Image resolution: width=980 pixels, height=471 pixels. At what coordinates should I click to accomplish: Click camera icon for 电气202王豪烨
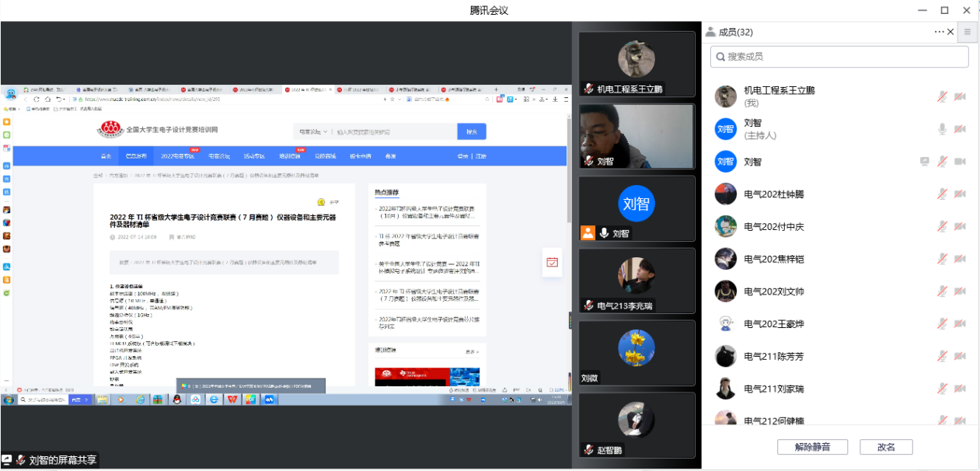click(x=960, y=324)
